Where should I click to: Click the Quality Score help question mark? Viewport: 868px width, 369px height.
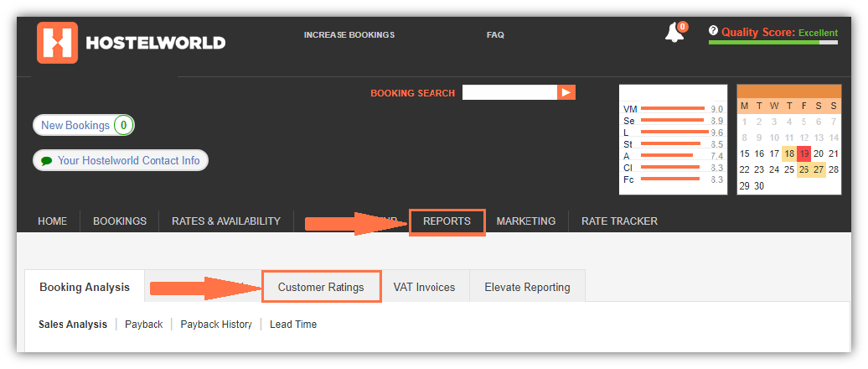click(713, 31)
